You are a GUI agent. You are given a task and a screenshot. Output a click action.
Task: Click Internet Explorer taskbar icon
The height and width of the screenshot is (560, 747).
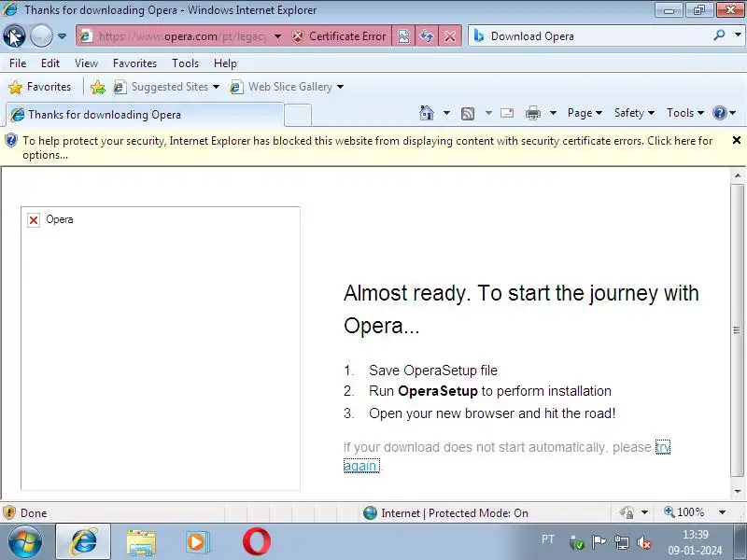[x=83, y=541]
